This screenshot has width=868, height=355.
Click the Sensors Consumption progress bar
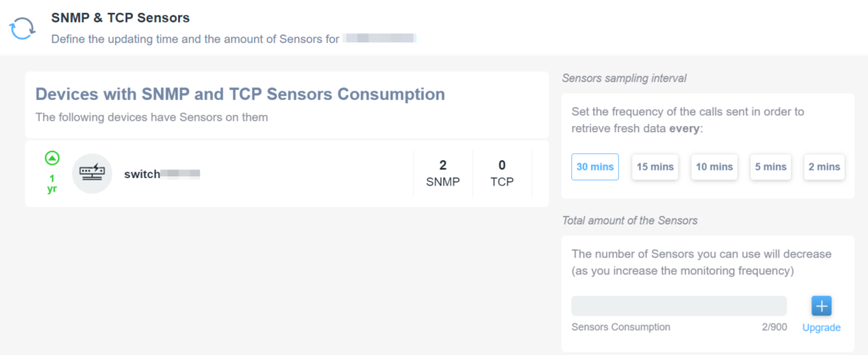tap(679, 306)
